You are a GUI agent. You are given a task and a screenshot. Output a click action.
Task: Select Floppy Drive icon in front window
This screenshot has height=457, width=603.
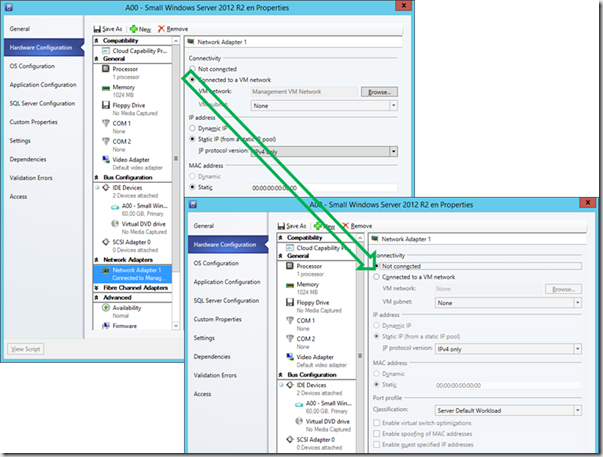290,302
